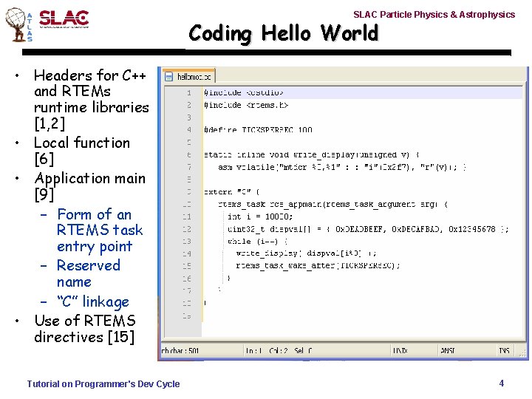Click the 'INS' status bar entry
Viewport: 532px width, 399px height.
[x=504, y=350]
